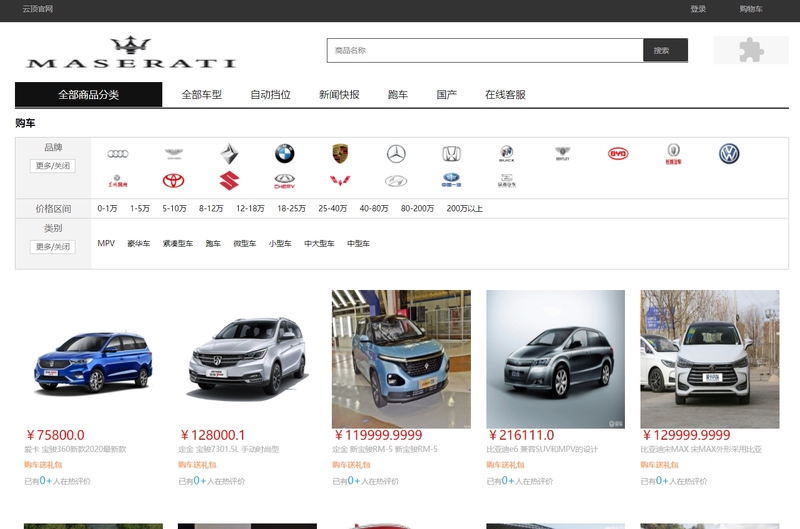Select the Mercedes-Benz star logo
This screenshot has width=800, height=529.
[x=396, y=154]
